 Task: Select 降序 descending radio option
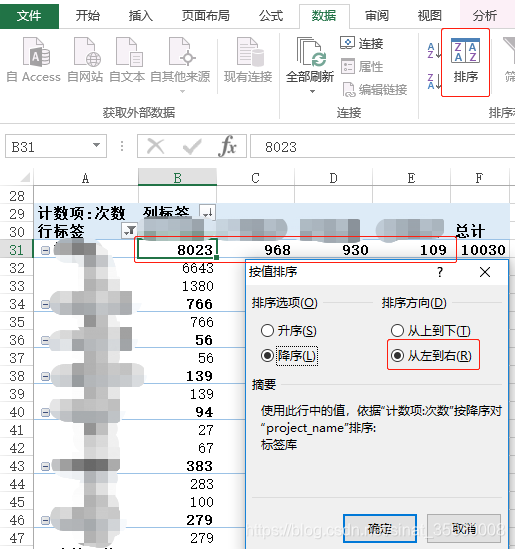[289, 356]
